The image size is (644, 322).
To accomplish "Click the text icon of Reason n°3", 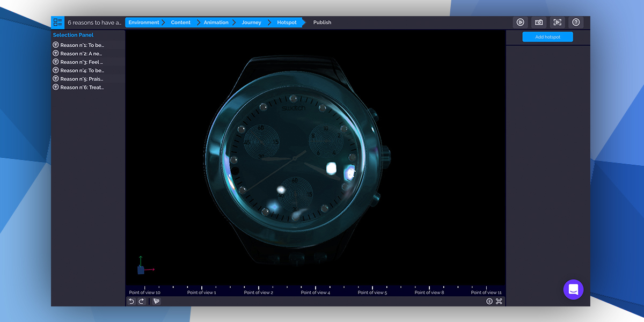I will pyautogui.click(x=55, y=62).
